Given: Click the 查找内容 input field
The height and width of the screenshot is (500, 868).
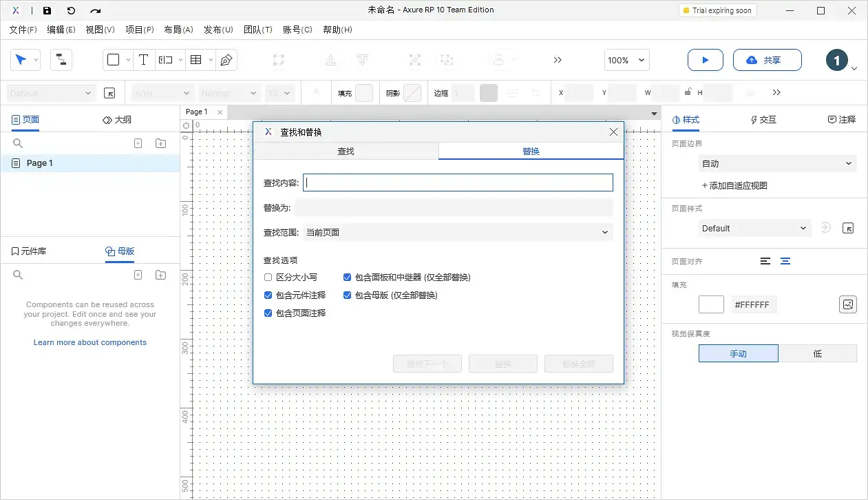Looking at the screenshot, I should tap(457, 182).
